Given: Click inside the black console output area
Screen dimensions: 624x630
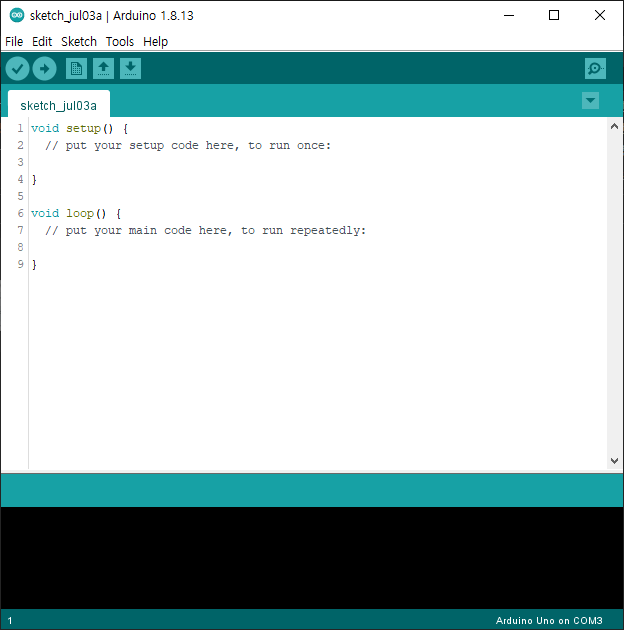Looking at the screenshot, I should (312, 558).
